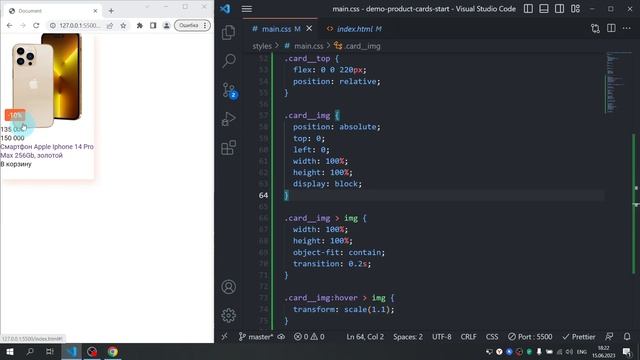
Task: Close the main.css editor tab
Action: click(x=309, y=29)
